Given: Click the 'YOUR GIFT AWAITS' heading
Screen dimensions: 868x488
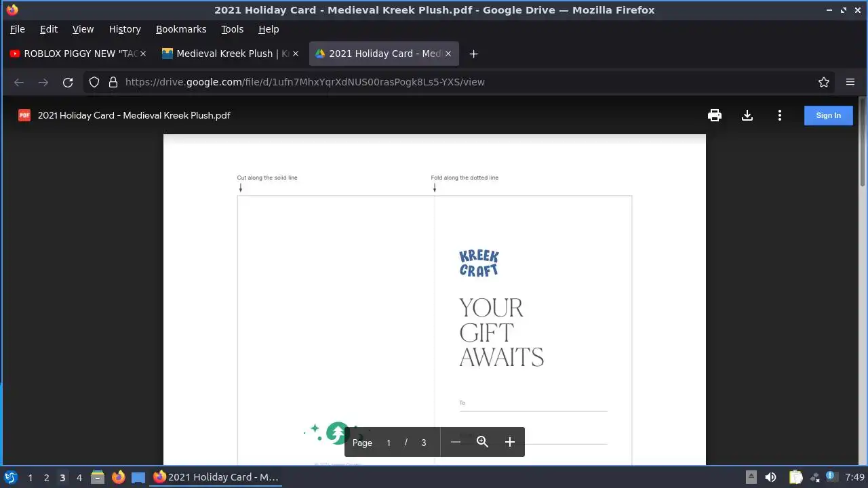Looking at the screenshot, I should (501, 333).
